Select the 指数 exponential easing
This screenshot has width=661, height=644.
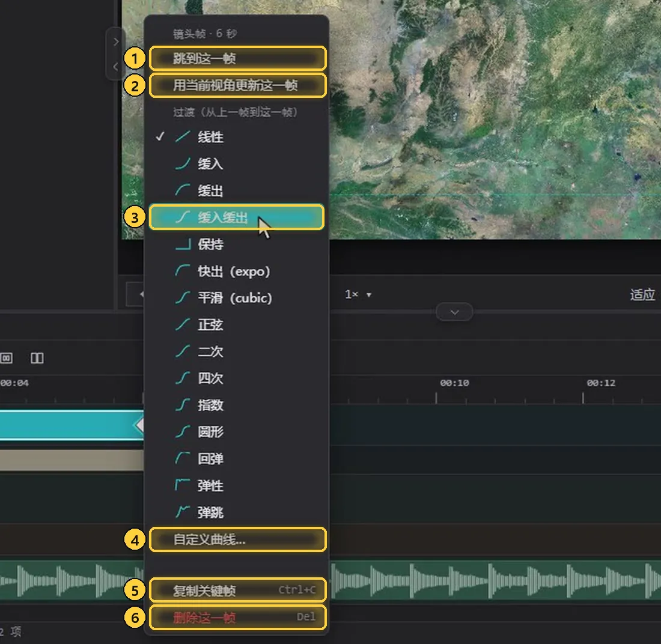236,406
